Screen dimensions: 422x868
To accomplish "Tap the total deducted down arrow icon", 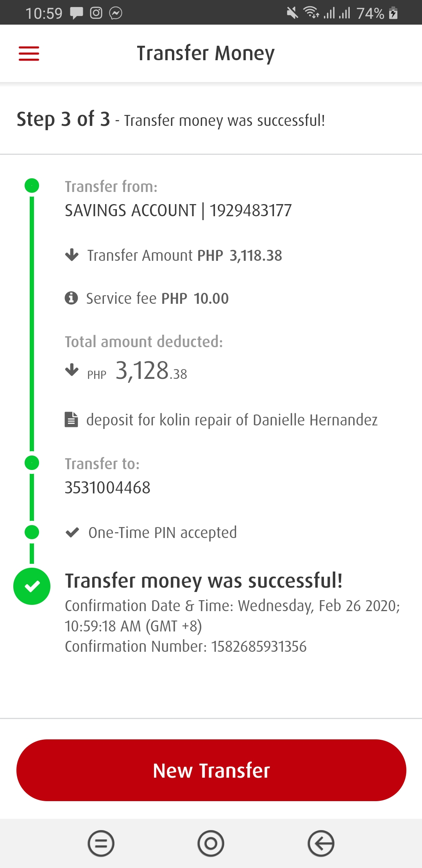I will [72, 369].
